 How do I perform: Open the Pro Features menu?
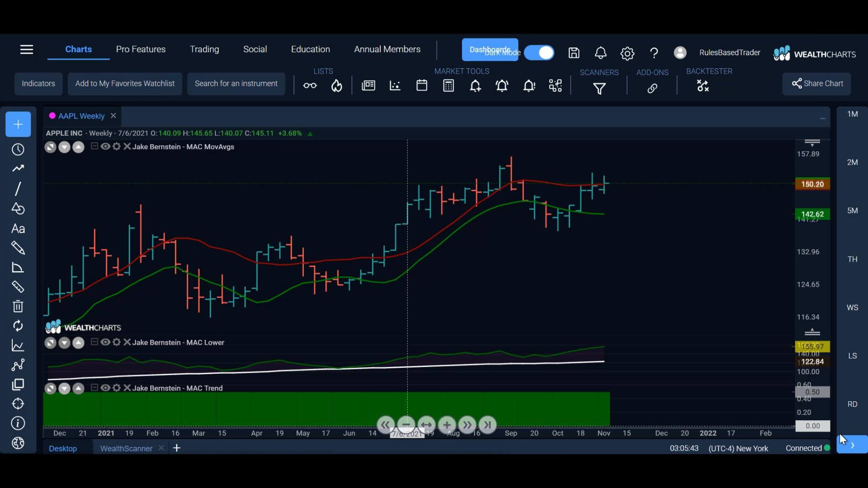pos(141,49)
